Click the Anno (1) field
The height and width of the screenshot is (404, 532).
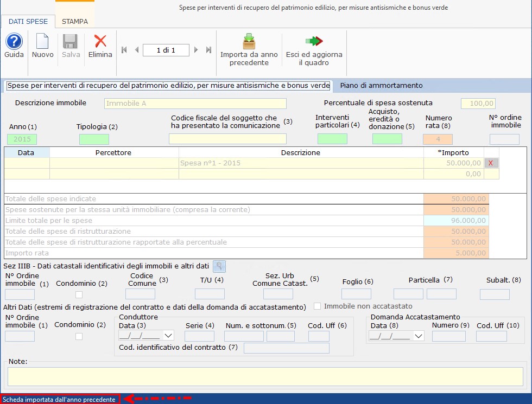tap(22, 139)
